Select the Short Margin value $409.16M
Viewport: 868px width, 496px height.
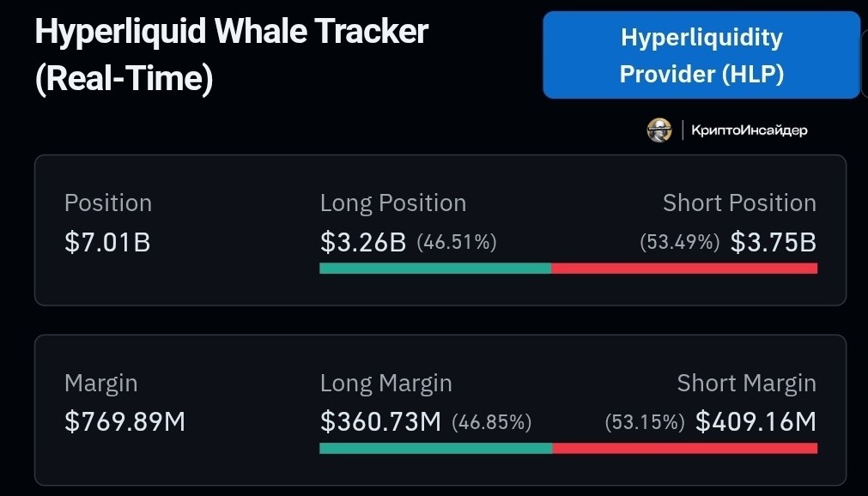(756, 422)
